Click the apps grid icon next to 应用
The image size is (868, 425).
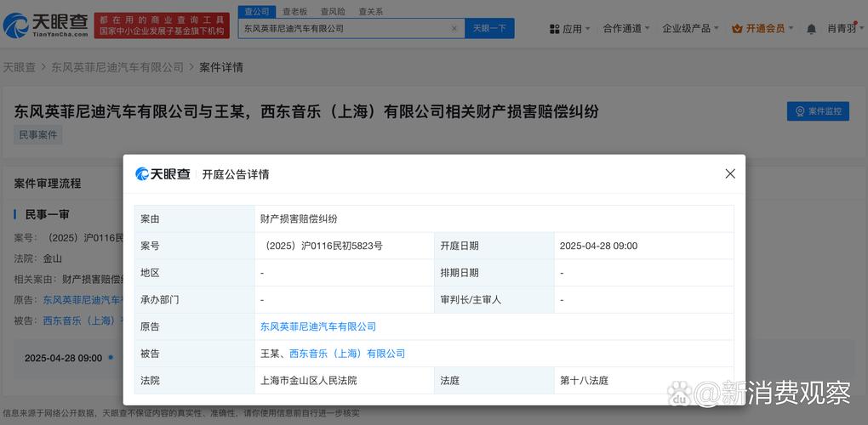pos(554,29)
